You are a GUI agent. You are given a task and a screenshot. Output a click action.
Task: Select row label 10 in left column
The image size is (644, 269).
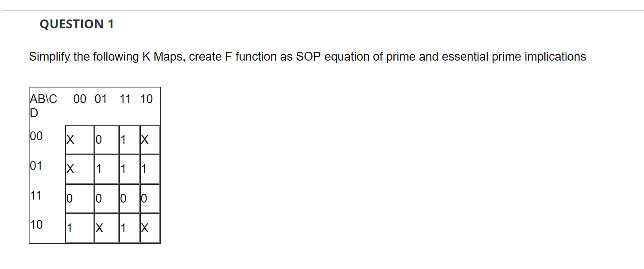pos(36,224)
